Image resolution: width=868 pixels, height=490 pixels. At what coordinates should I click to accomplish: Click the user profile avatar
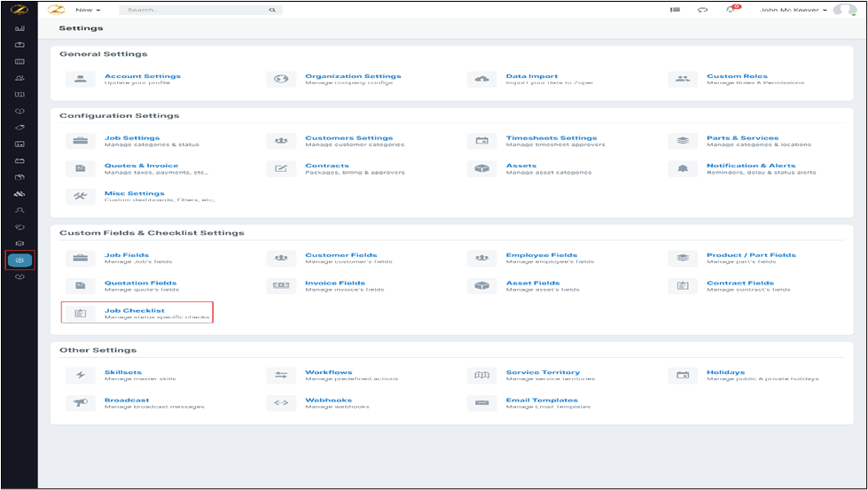[846, 10]
